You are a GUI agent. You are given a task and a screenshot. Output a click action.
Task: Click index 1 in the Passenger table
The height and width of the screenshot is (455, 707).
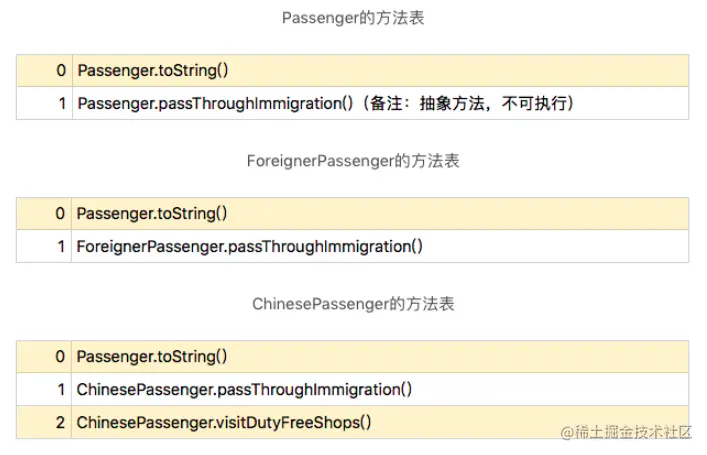[60, 104]
